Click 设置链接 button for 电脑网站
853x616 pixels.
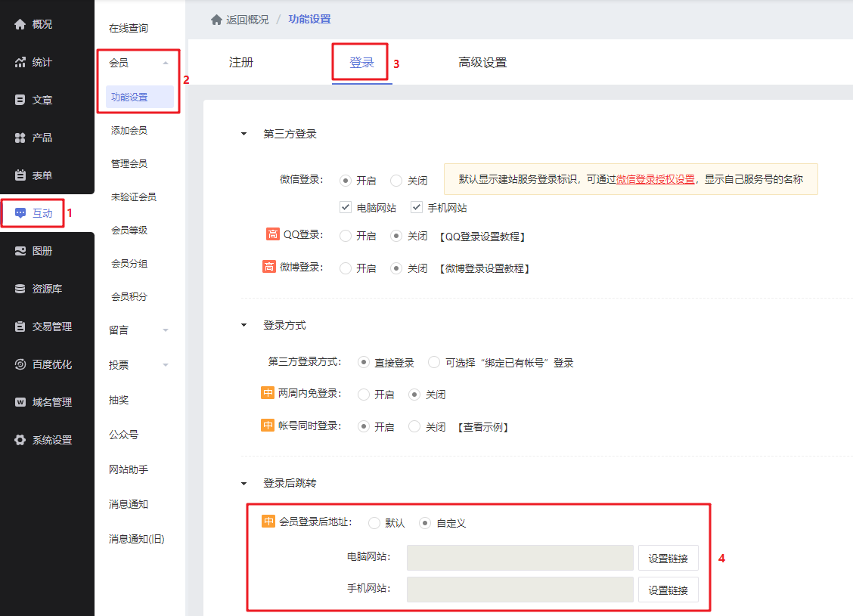668,559
